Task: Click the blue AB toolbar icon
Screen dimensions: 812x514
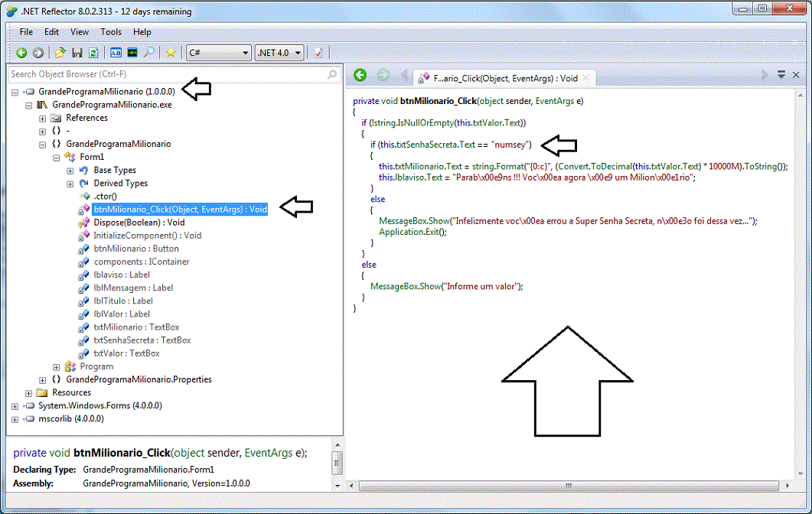Action: (116, 52)
